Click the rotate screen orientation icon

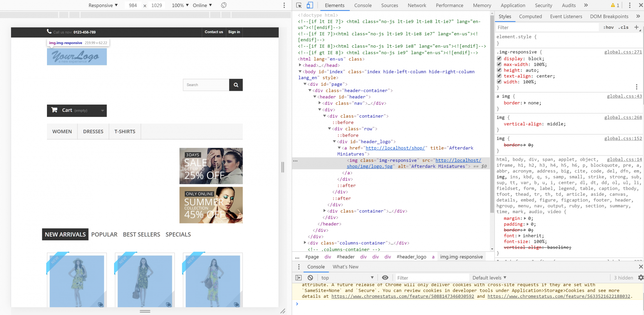coord(224,5)
